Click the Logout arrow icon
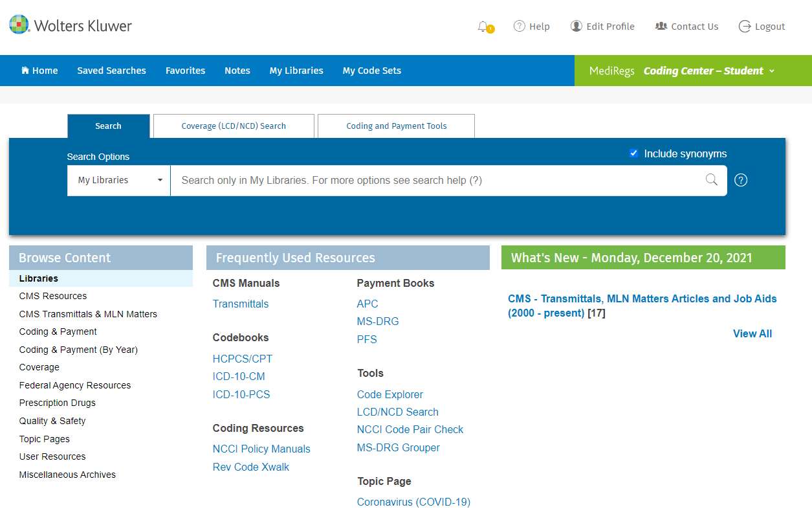 745,26
